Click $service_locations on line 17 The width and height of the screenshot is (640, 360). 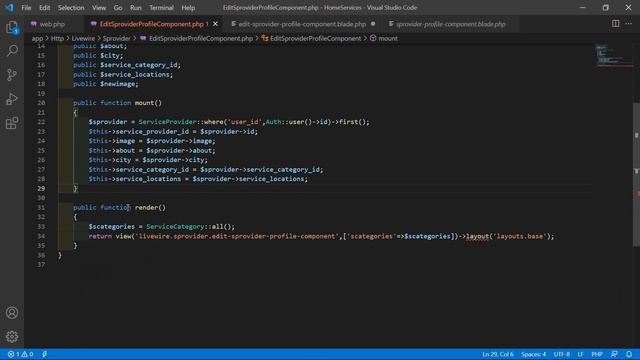(135, 75)
